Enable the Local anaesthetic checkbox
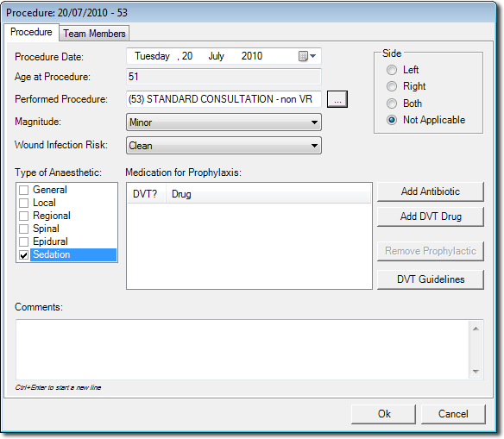This screenshot has width=504, height=439. click(24, 203)
